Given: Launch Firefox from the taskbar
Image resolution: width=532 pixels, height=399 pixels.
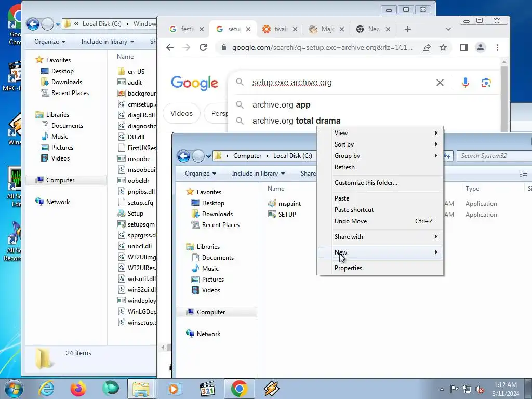Looking at the screenshot, I should 78,389.
